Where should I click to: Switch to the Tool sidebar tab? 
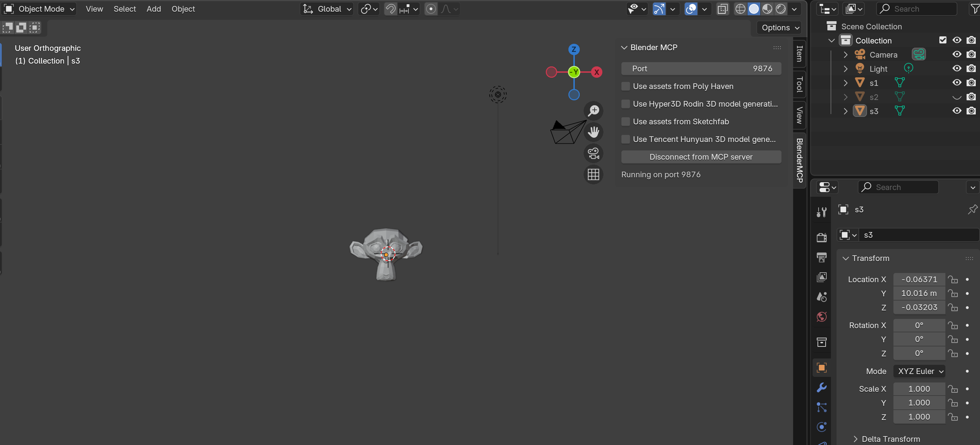pos(799,84)
